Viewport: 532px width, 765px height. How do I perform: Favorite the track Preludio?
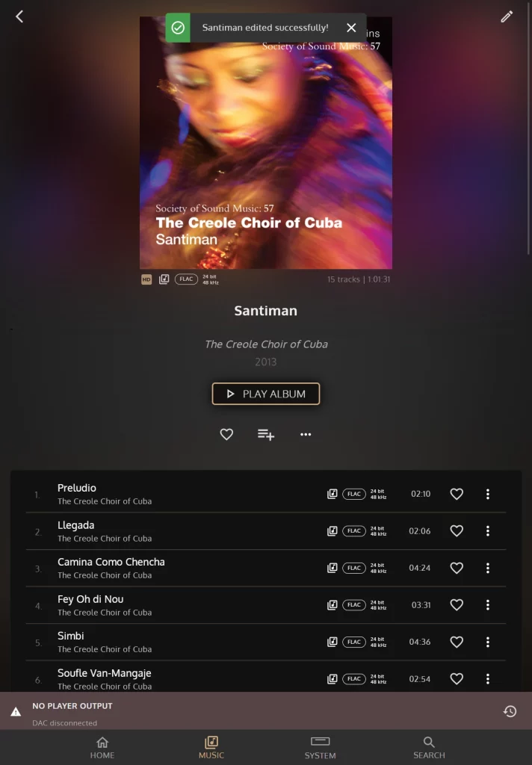457,494
